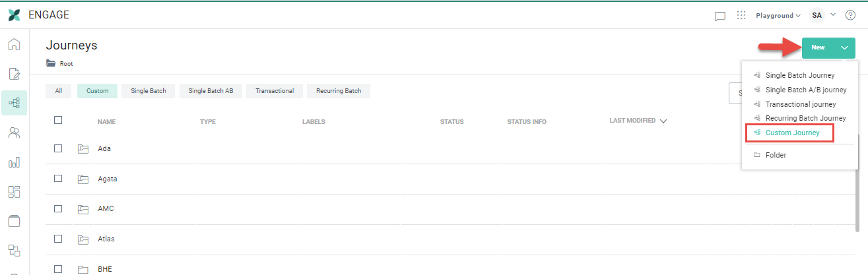The width and height of the screenshot is (868, 275).
Task: Open the bar chart reports icon
Action: (x=14, y=162)
